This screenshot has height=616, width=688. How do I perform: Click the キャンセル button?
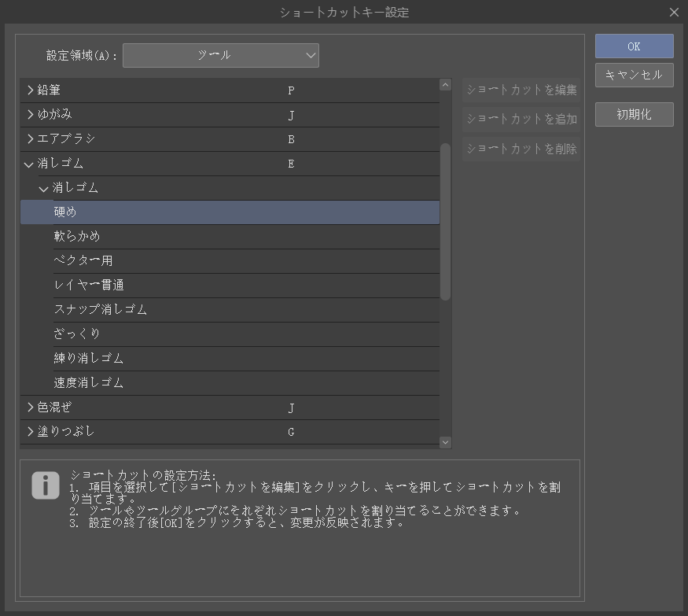634,75
